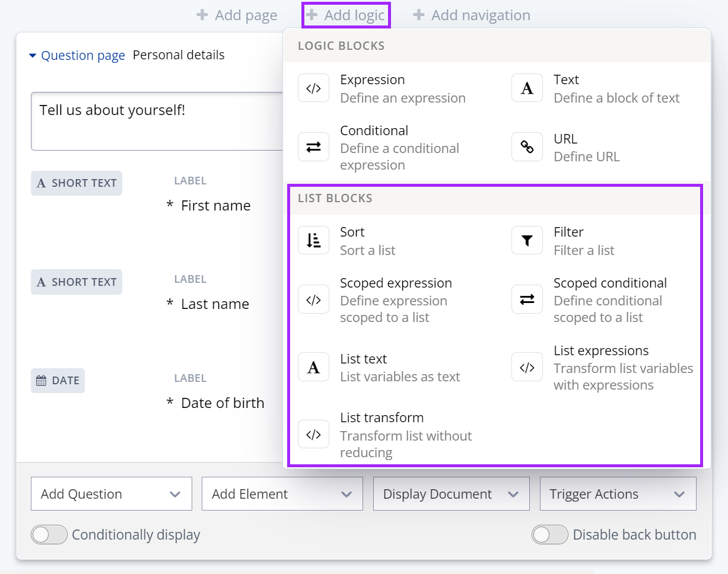Click the calendar icon on the DATE badge

coord(41,381)
